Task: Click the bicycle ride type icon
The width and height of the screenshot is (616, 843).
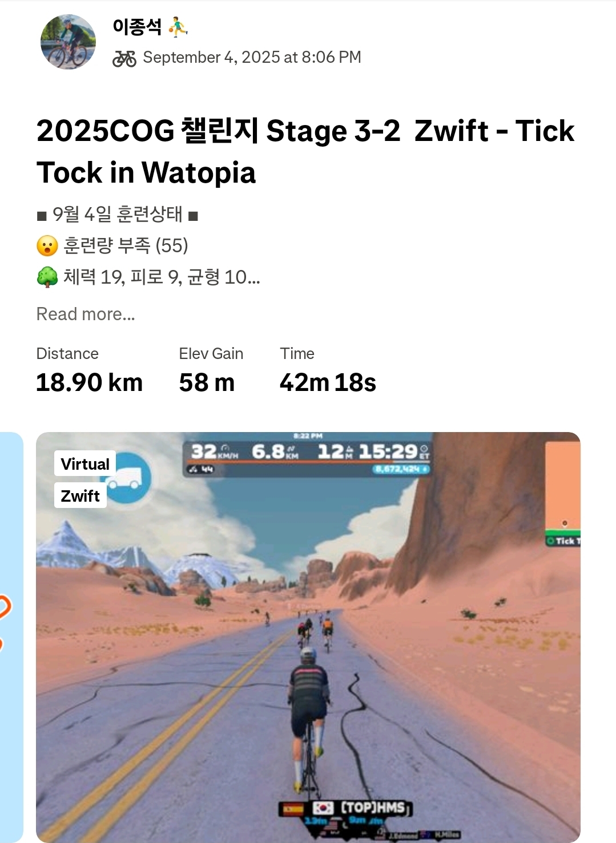Action: 124,58
